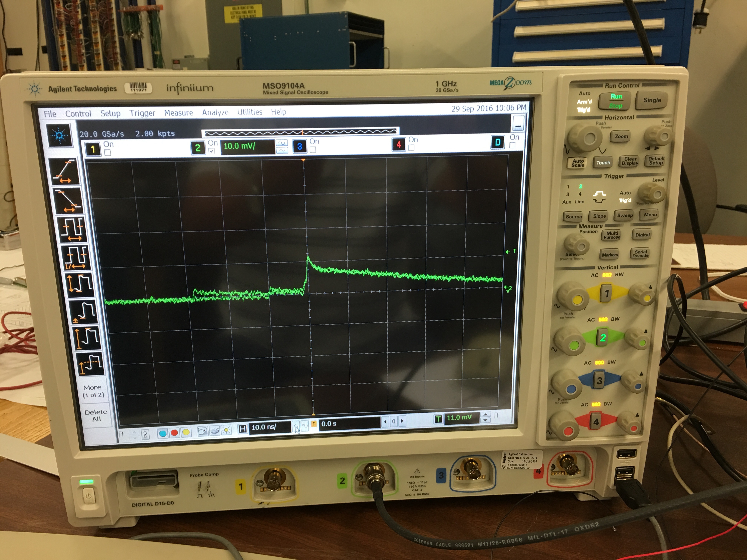This screenshot has height=560, width=747.
Task: Uncheck channel 2 On checkbox
Action: [x=211, y=151]
